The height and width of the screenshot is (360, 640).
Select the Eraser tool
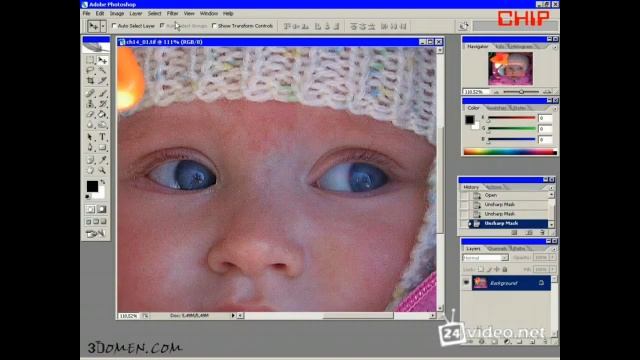[90, 114]
